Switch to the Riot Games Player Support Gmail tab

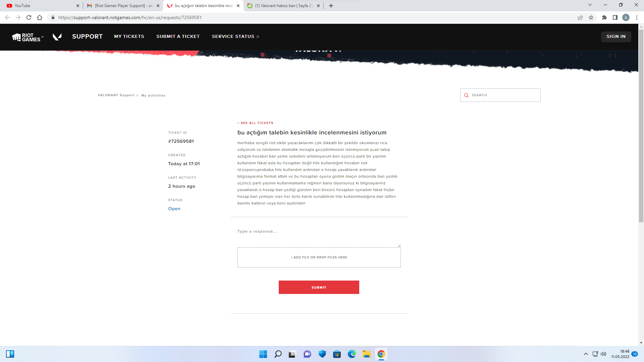[123, 6]
